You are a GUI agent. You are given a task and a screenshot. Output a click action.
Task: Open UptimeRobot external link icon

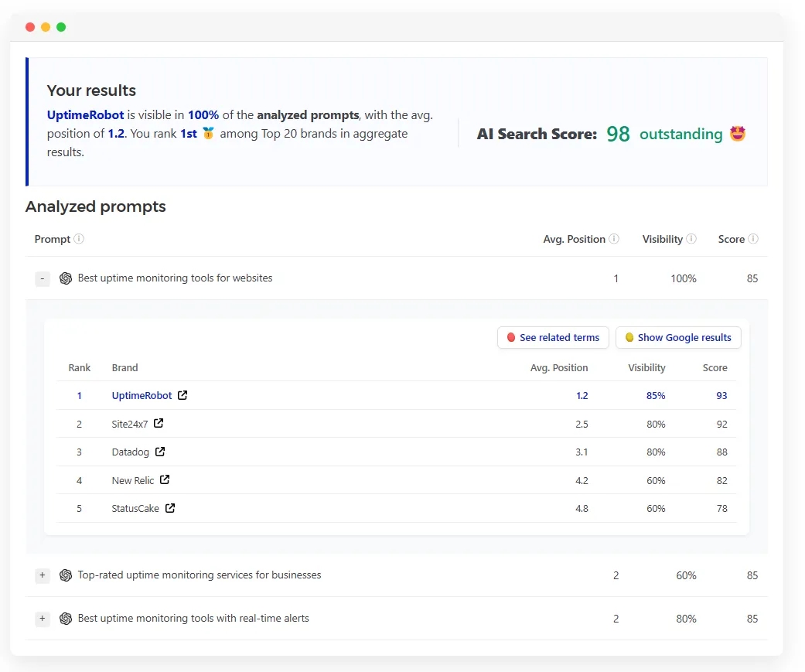point(182,395)
